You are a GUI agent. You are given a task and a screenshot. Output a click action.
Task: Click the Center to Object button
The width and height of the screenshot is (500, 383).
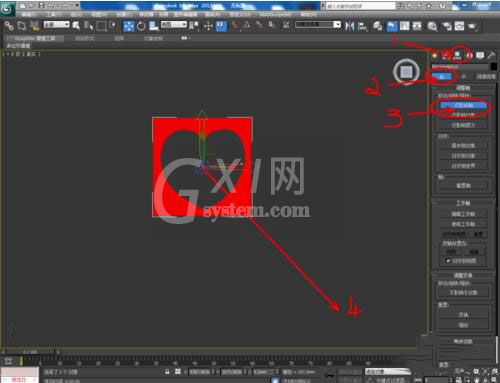pos(463,146)
